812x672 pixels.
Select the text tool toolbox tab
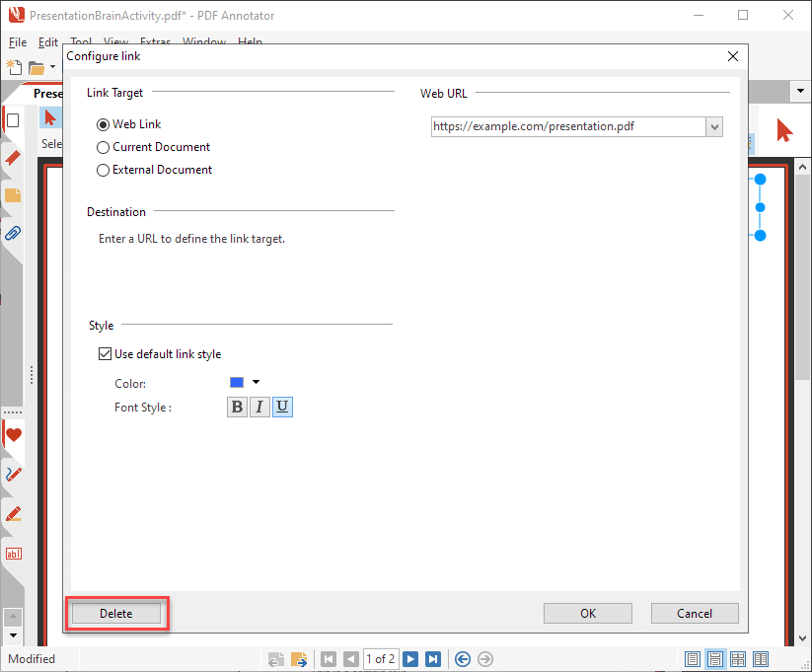[14, 554]
